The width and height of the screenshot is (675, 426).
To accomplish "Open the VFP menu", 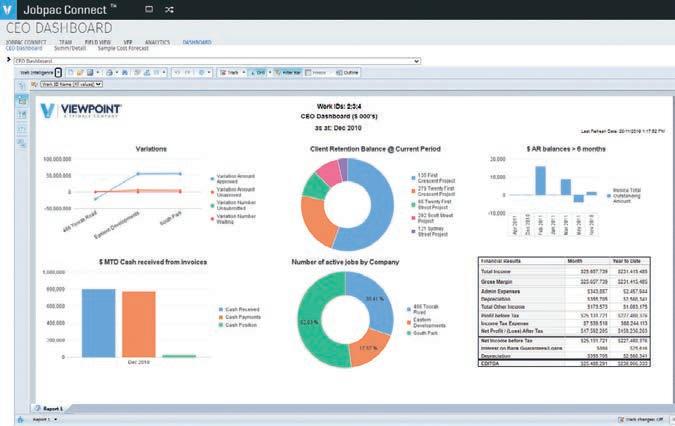I will click(128, 42).
